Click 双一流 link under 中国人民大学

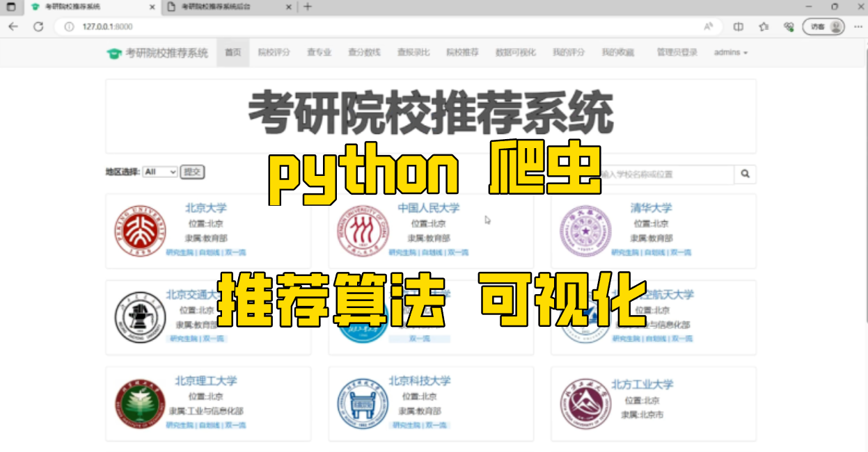click(x=458, y=252)
